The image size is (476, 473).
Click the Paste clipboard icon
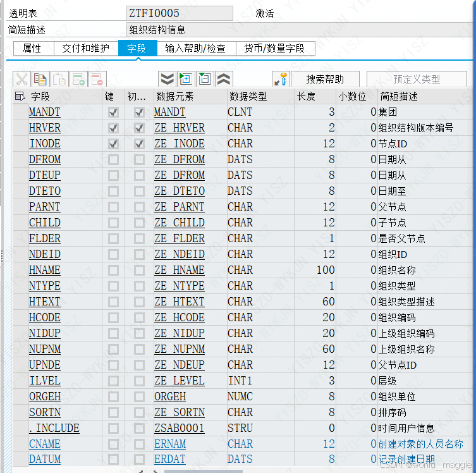pyautogui.click(x=59, y=80)
